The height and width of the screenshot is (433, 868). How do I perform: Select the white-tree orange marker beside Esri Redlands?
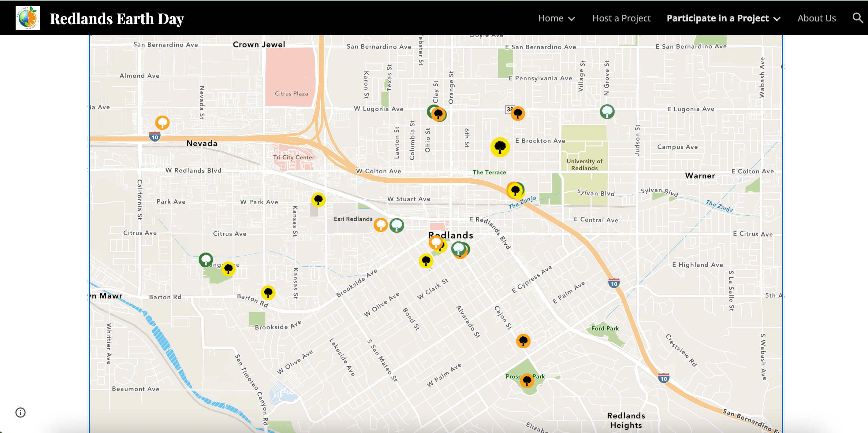point(381,224)
